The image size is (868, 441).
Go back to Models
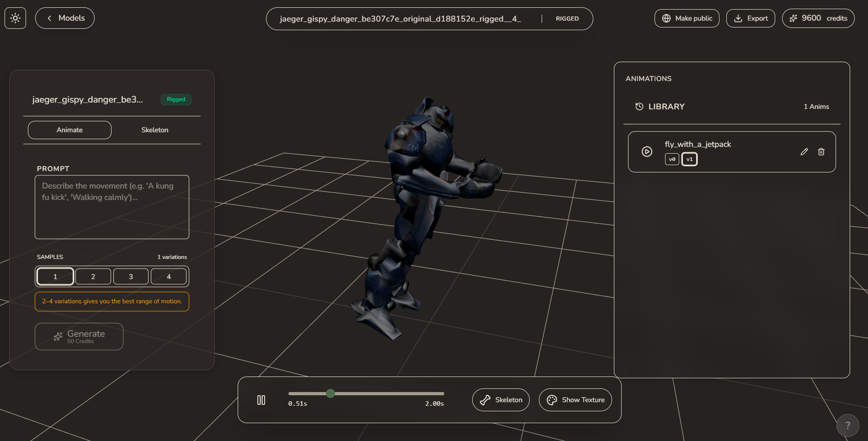65,18
